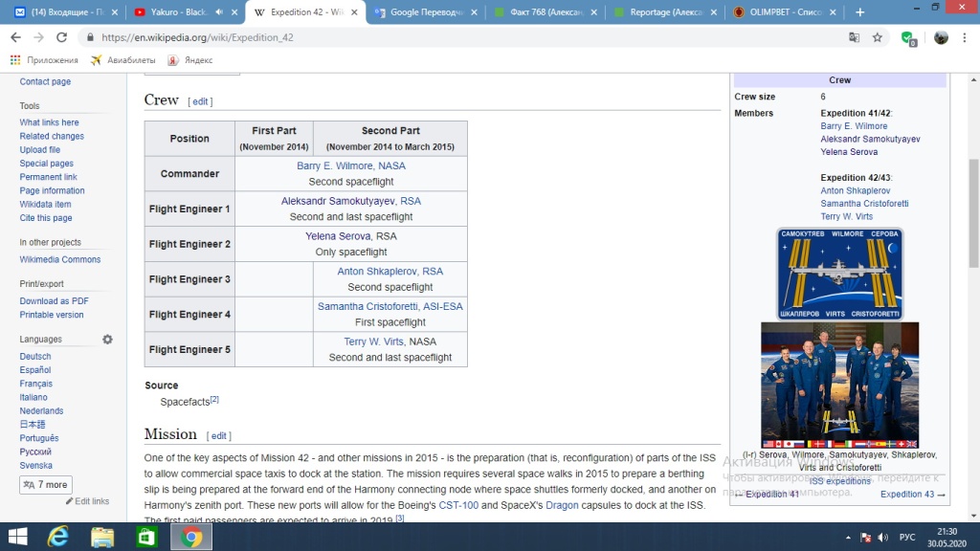Open Wikimedia Commons link

[60, 259]
